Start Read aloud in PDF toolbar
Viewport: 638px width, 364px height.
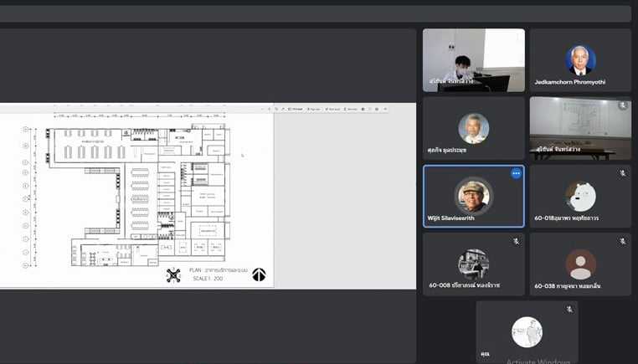click(332, 109)
